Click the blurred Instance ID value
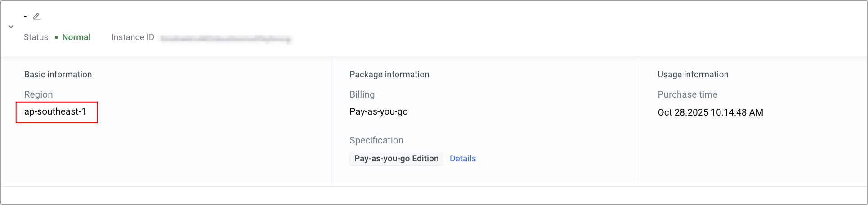The height and width of the screenshot is (205, 868). [226, 39]
